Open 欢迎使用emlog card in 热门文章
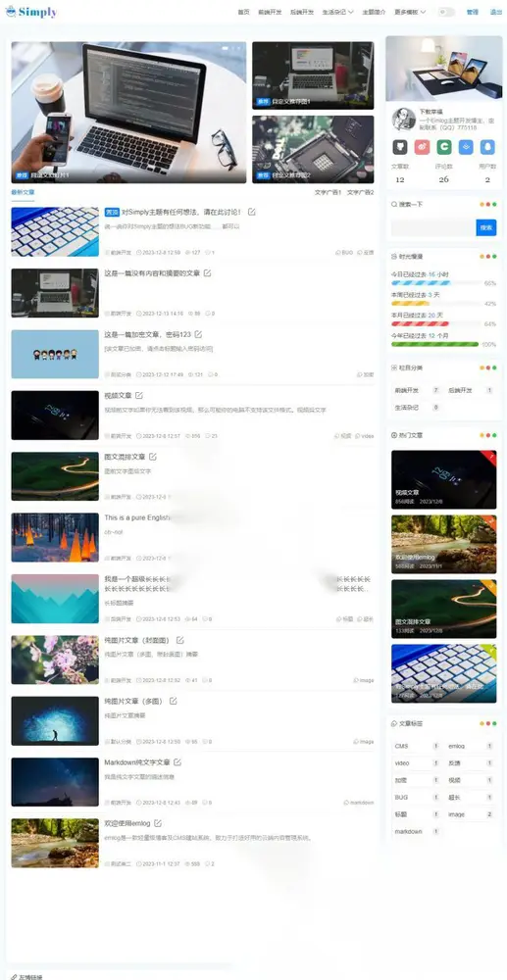 [x=443, y=544]
